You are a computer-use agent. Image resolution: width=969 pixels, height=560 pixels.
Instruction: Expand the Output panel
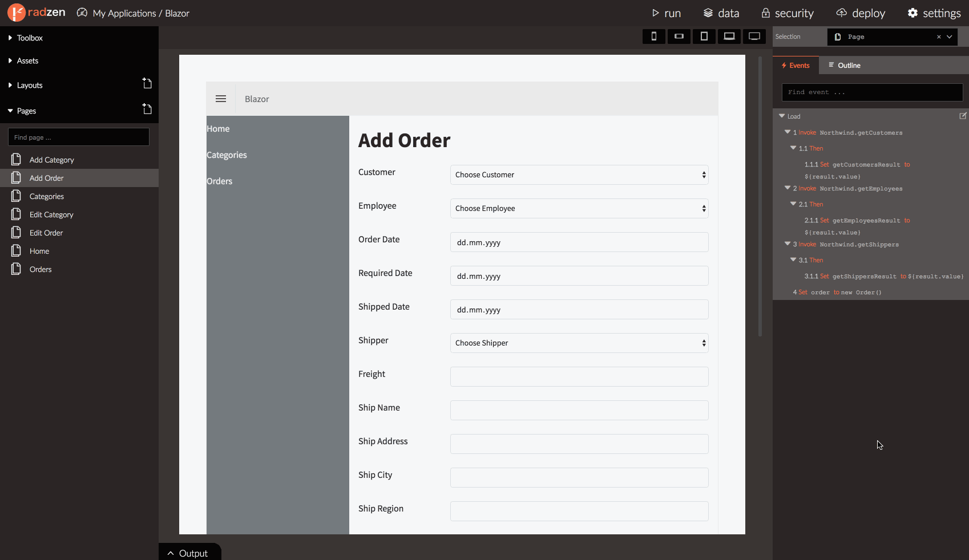click(x=189, y=553)
